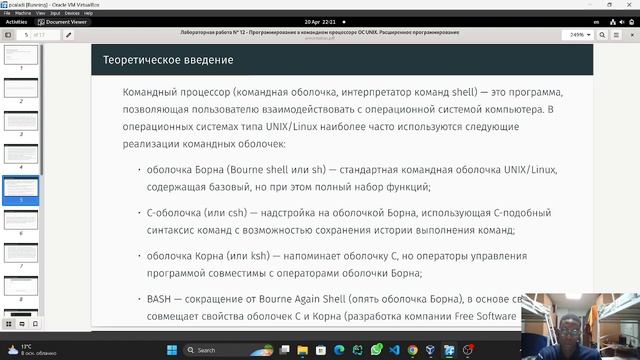Open the VirtualBox Help menu
Screen dimensions: 640x360
click(x=88, y=13)
